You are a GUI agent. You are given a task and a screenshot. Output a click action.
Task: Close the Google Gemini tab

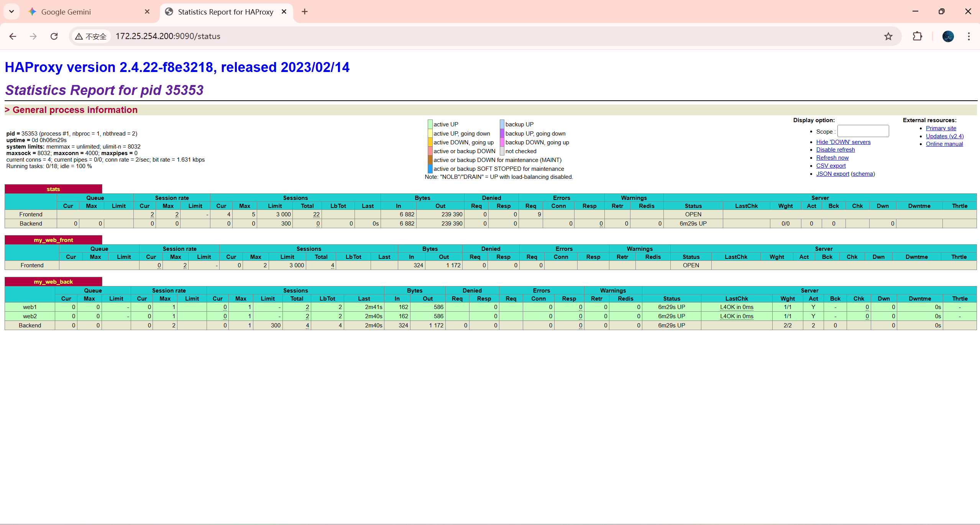click(147, 12)
